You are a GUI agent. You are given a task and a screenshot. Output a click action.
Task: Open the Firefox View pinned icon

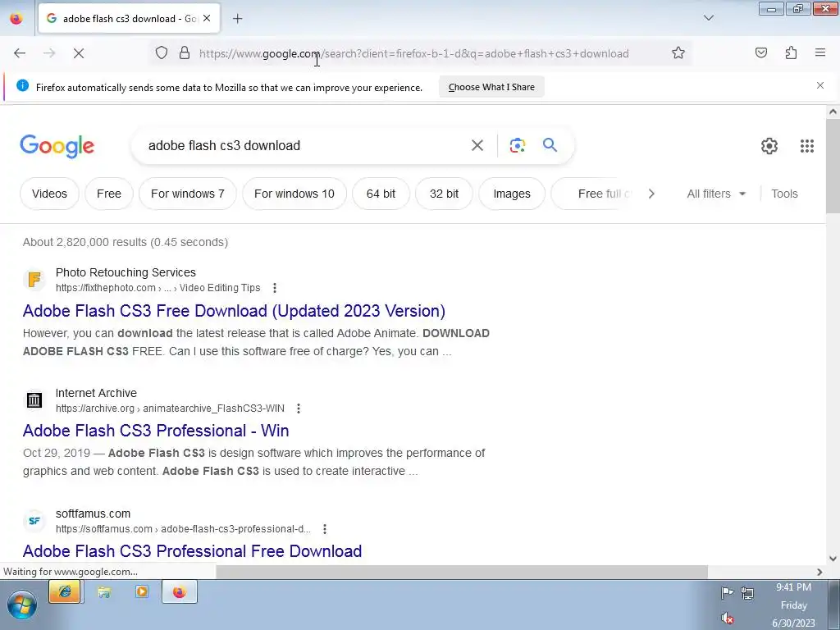tap(16, 19)
